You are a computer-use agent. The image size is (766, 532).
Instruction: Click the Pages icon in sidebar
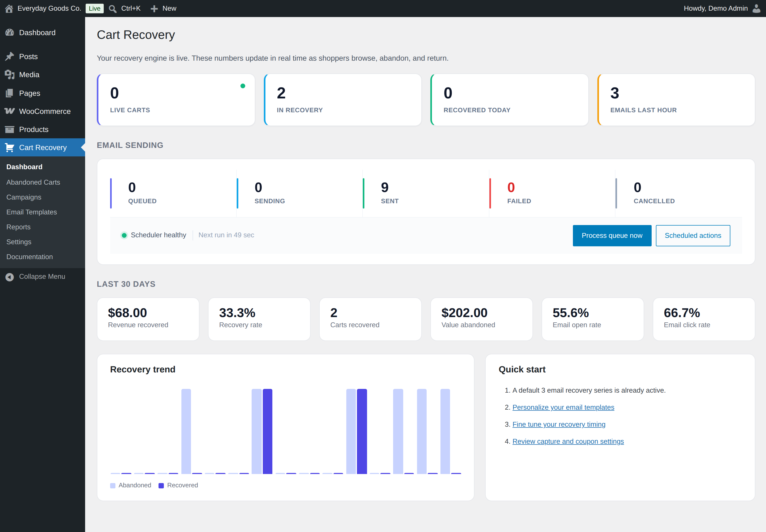click(x=10, y=93)
